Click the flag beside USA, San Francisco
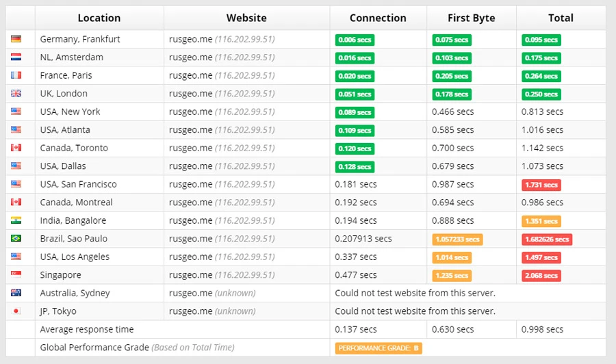616x364 pixels. click(16, 184)
